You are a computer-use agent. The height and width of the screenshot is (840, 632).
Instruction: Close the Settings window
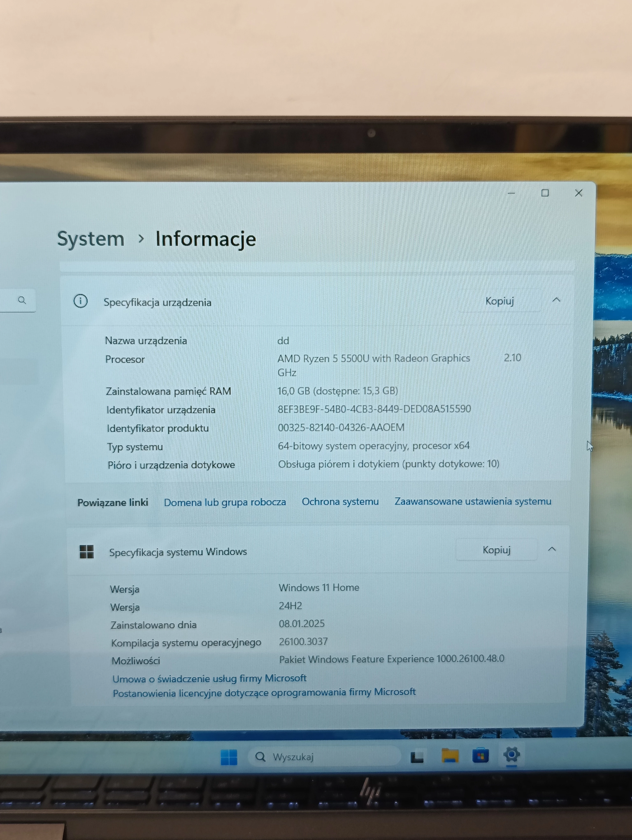click(579, 193)
